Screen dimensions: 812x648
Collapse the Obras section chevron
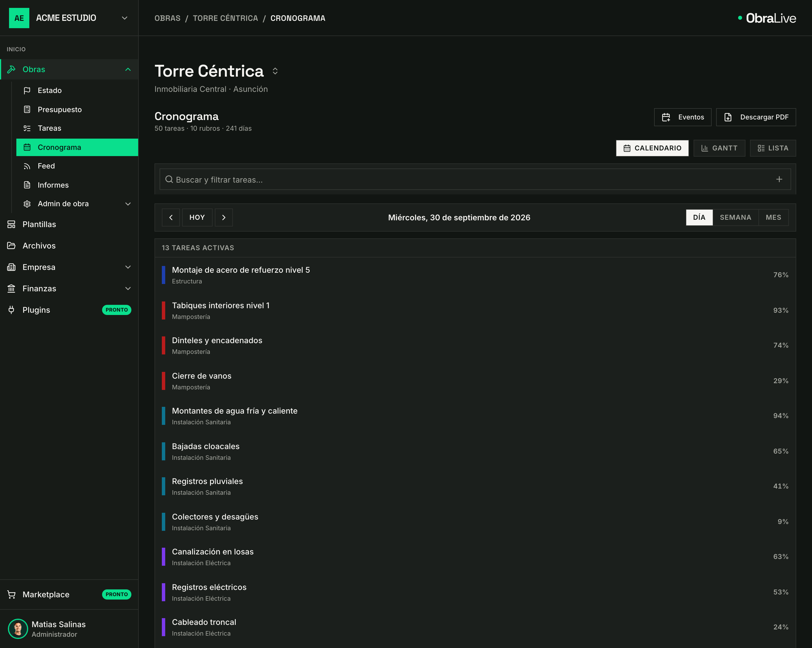[128, 69]
